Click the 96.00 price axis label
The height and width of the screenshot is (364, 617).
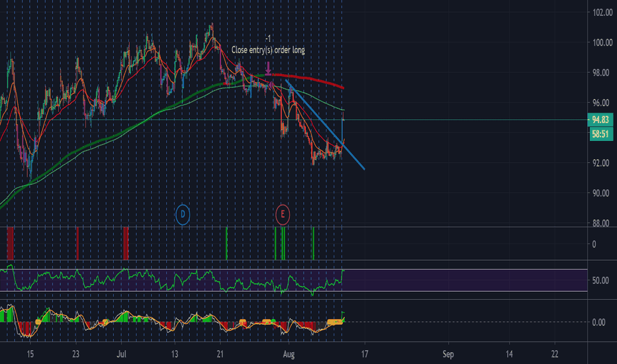point(601,103)
